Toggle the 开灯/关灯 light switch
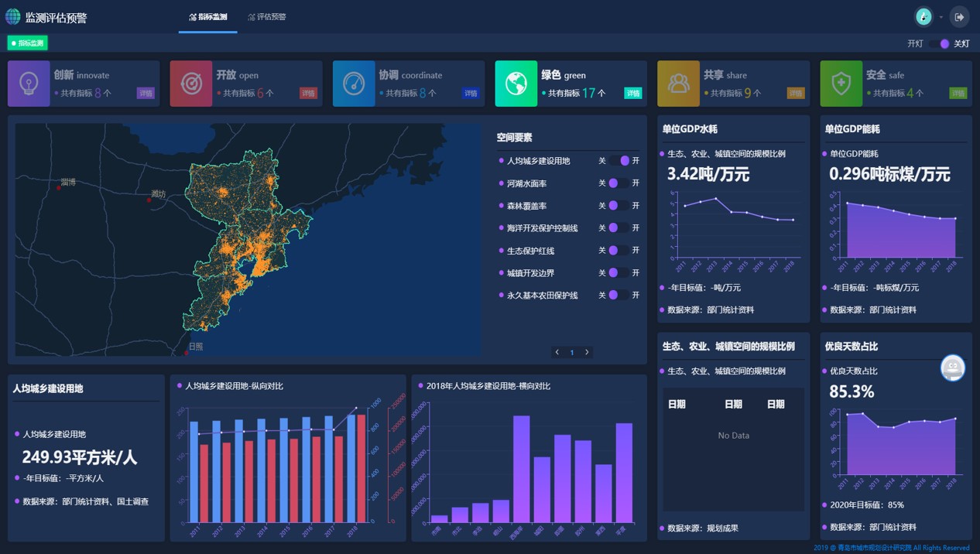 pyautogui.click(x=939, y=44)
